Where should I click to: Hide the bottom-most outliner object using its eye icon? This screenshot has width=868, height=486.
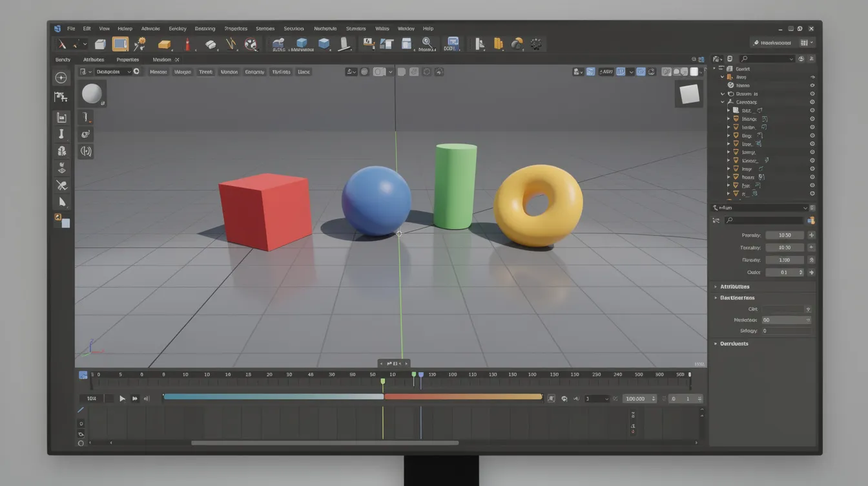tap(812, 193)
